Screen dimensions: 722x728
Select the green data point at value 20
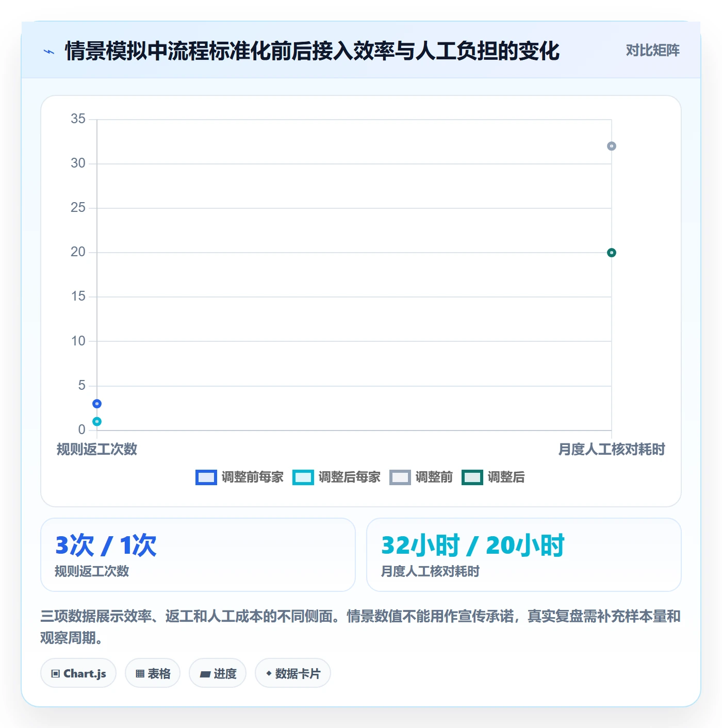click(x=612, y=253)
